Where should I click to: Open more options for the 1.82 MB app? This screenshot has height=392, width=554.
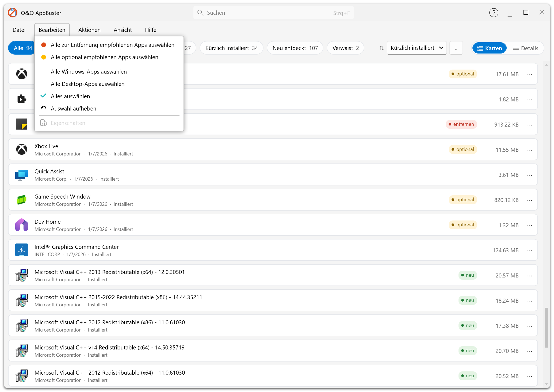tap(529, 100)
